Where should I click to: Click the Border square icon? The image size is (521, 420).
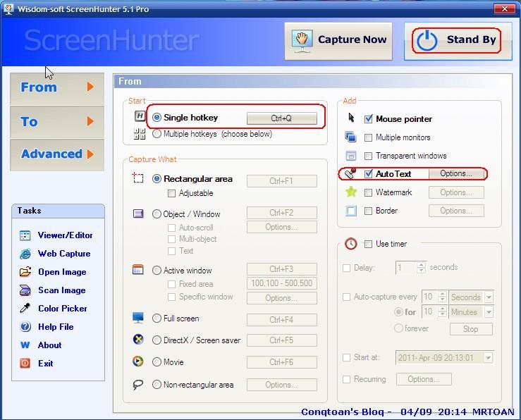pyautogui.click(x=351, y=211)
